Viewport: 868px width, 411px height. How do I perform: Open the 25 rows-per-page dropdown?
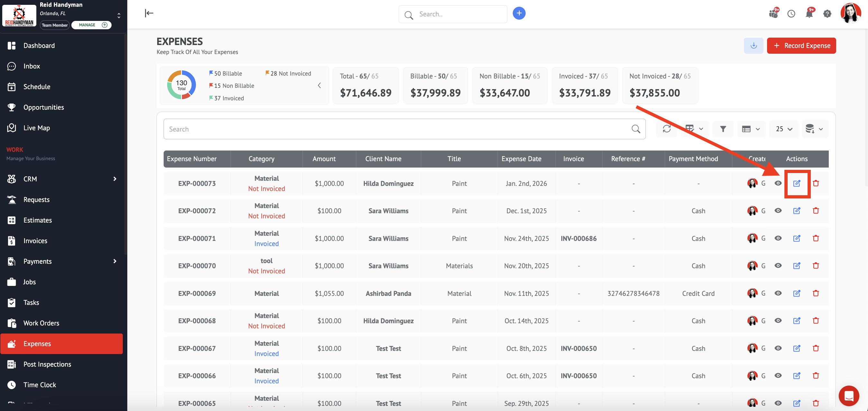tap(784, 129)
